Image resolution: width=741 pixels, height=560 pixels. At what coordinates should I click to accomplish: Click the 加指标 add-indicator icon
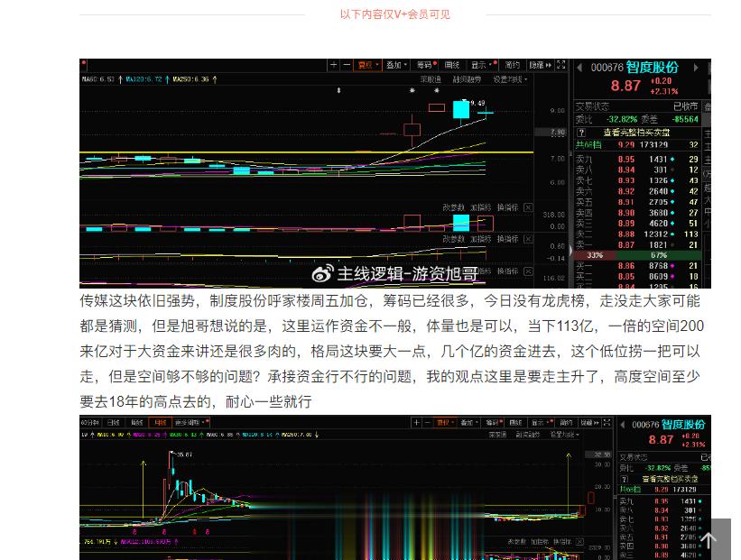click(481, 207)
